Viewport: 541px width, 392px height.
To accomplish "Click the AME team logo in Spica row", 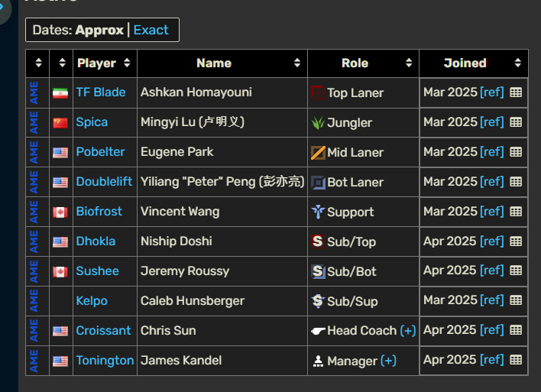I will coord(34,122).
